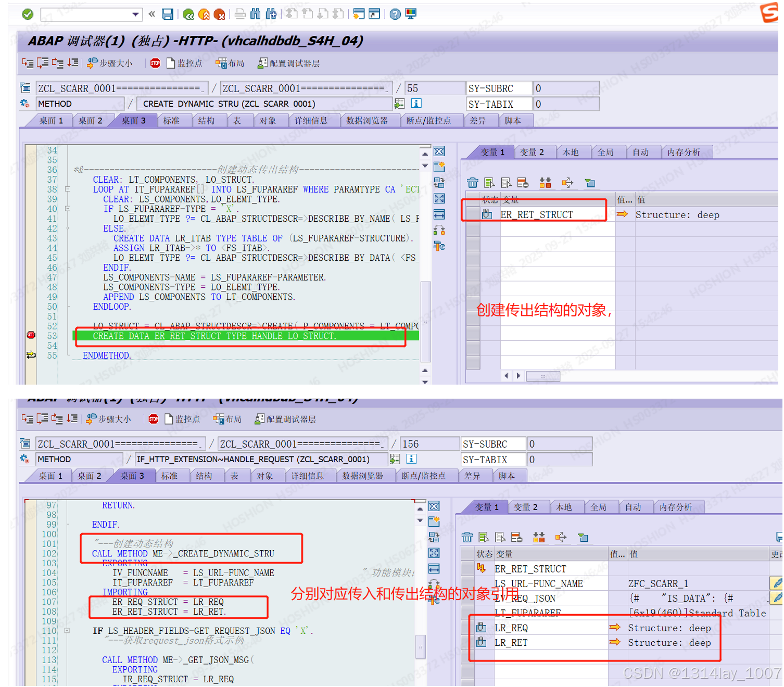
Task: Select 桌面 1 tab in upper debugger
Action: [50, 121]
